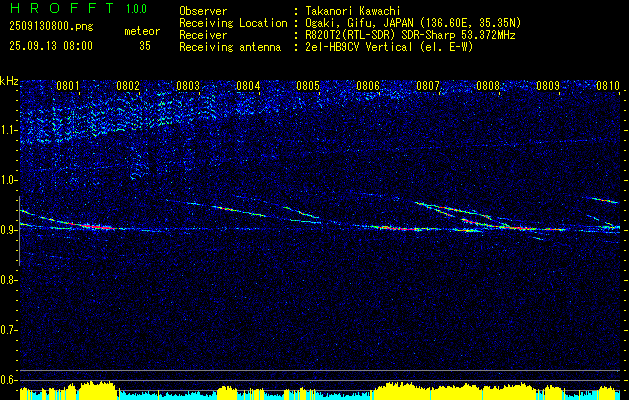The height and width of the screenshot is (400, 629).
Task: Click frequency axis label 1.1
Action: coord(8,130)
